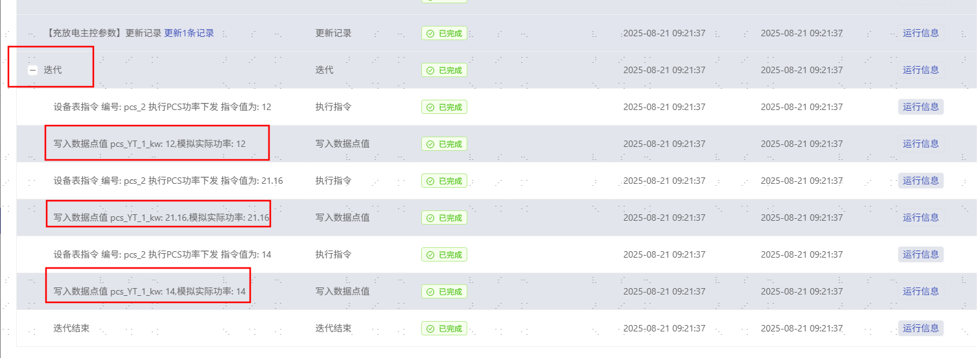The height and width of the screenshot is (358, 980).
Task: Open 运行信息 for 指令值为 12 row
Action: tap(920, 107)
